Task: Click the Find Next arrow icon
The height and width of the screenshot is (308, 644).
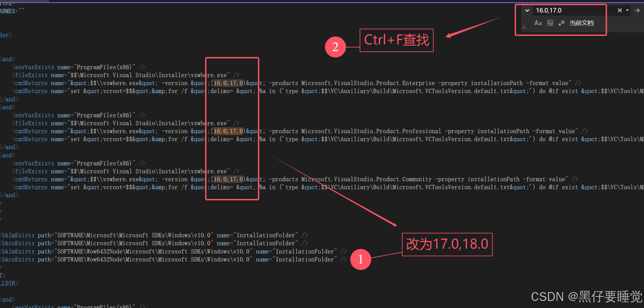Action: [x=638, y=10]
